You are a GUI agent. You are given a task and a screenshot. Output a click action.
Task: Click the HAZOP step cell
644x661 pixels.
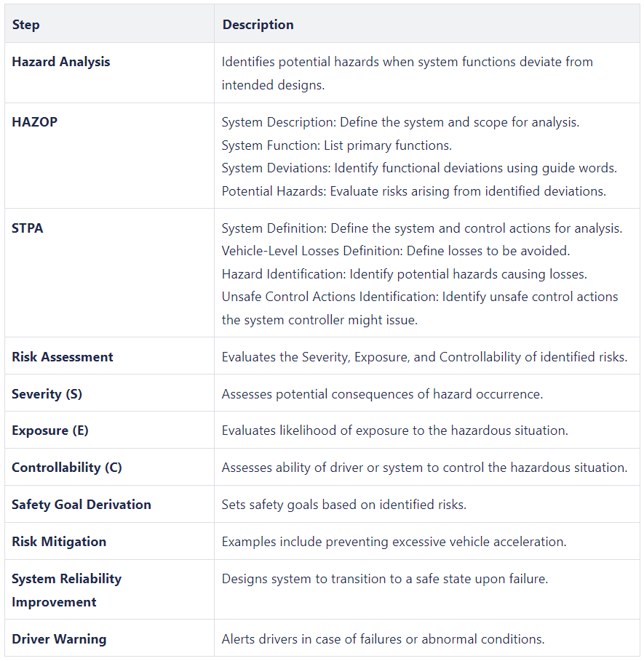35,122
